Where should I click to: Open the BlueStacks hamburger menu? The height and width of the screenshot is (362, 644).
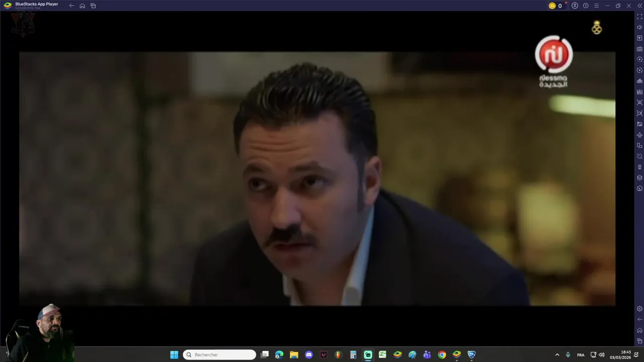point(597,6)
